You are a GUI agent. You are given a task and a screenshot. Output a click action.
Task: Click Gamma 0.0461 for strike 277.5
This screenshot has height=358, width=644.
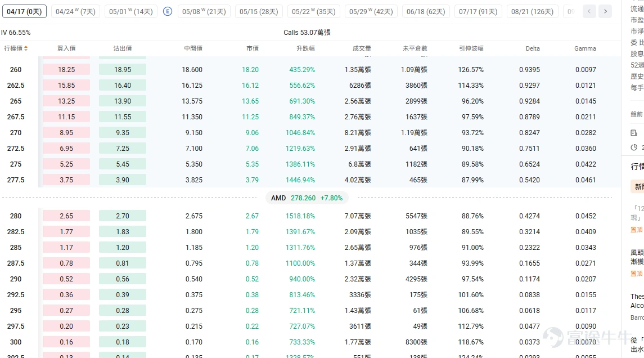coord(586,180)
